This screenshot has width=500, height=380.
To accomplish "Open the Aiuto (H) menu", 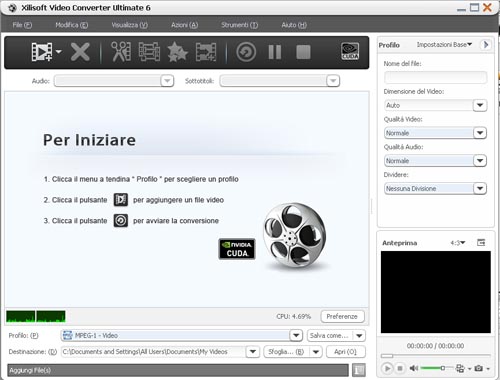I will [294, 25].
